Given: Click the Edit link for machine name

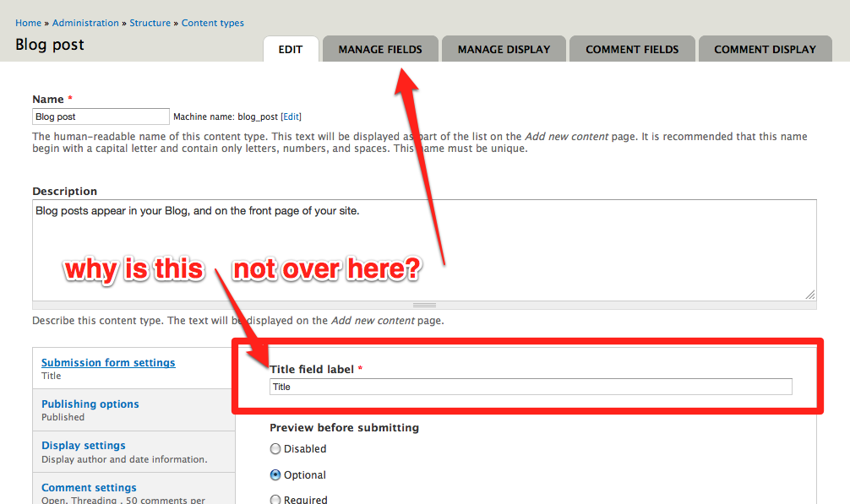Looking at the screenshot, I should tap(291, 117).
